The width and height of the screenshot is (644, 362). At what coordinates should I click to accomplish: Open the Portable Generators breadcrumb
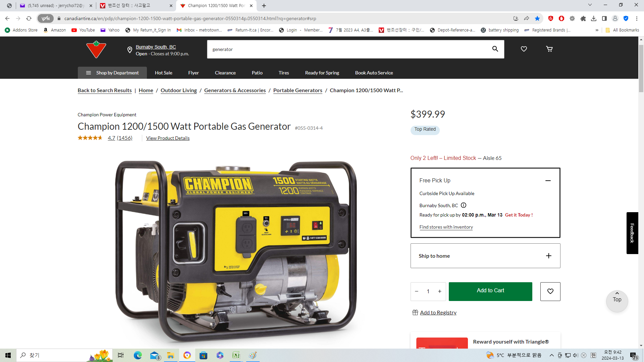coord(298,90)
